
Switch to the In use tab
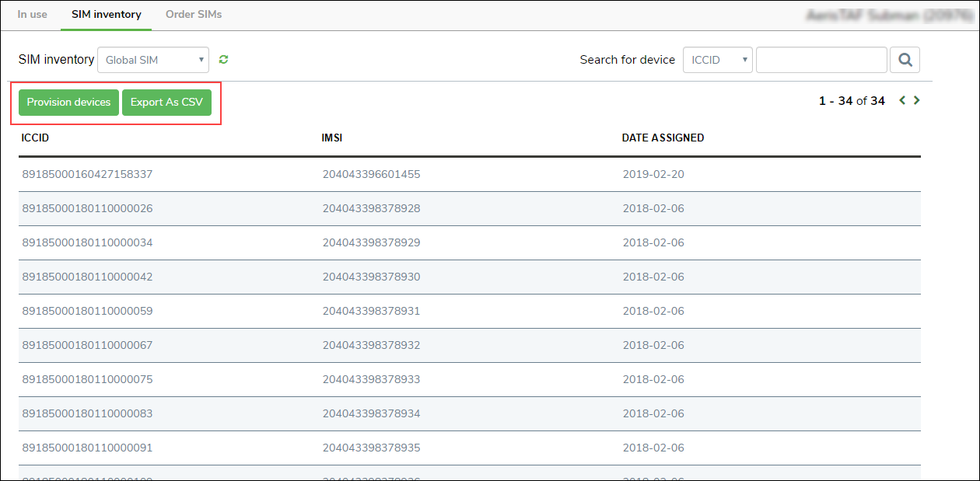click(33, 15)
